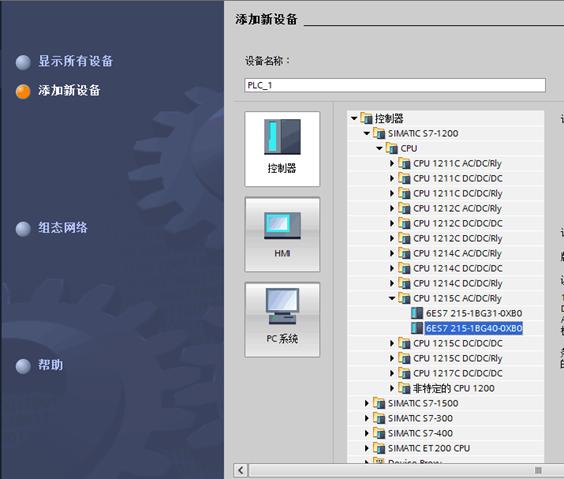Click the CPU folder icon
The height and width of the screenshot is (479, 564).
pos(392,148)
